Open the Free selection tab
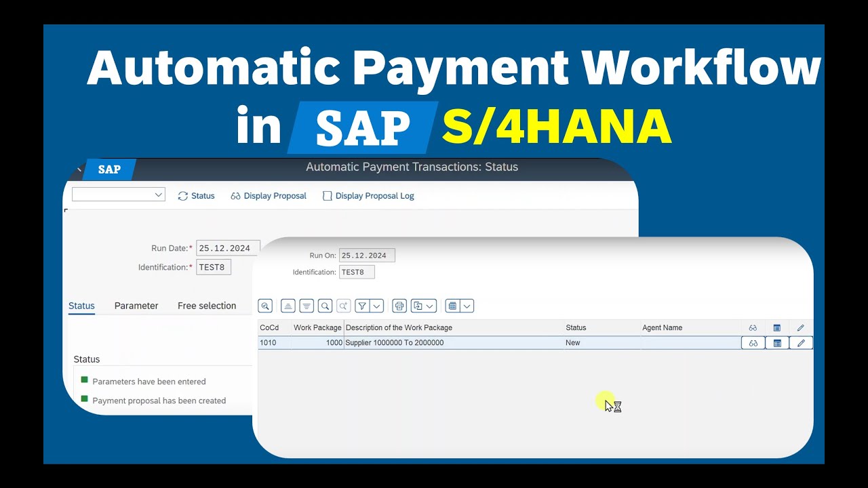868x488 pixels. [207, 306]
